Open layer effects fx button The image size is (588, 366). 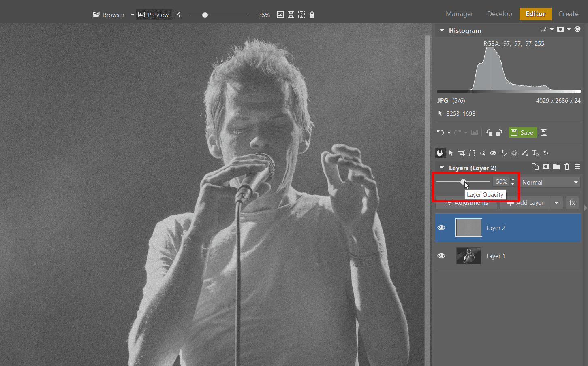[572, 203]
